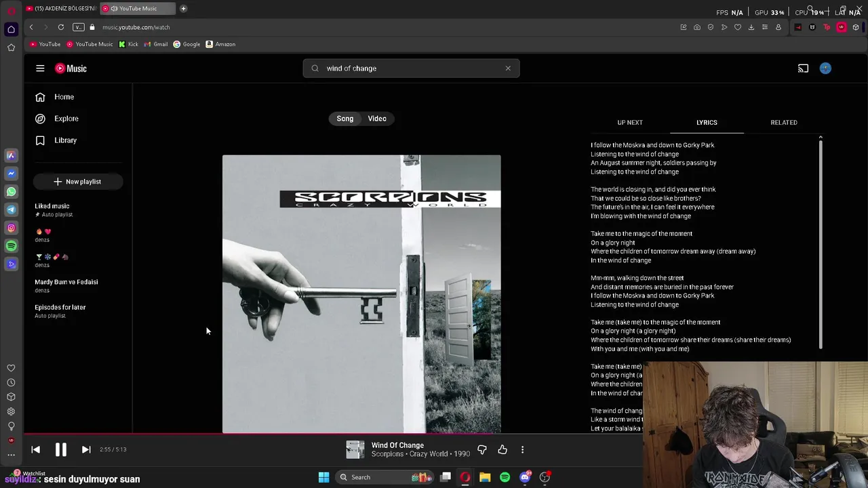868x488 pixels.
Task: Like the song with thumbs up
Action: [502, 449]
